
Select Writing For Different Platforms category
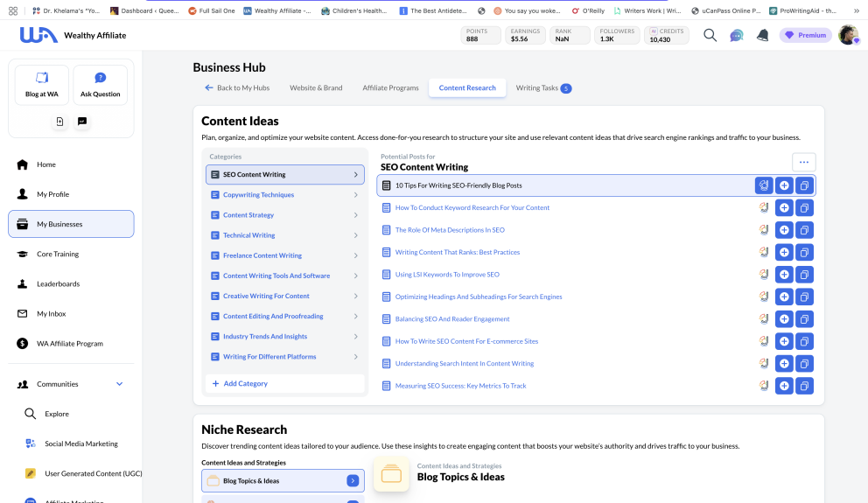[x=285, y=357]
